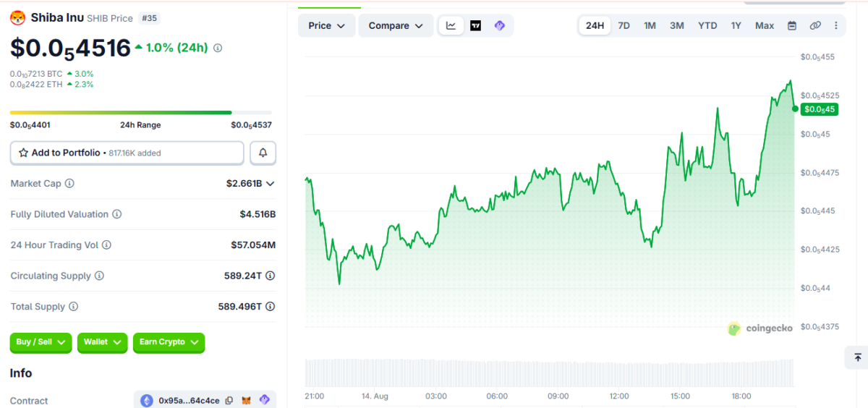The width and height of the screenshot is (868, 408).
Task: Click the #35 rank badge
Action: pos(149,17)
